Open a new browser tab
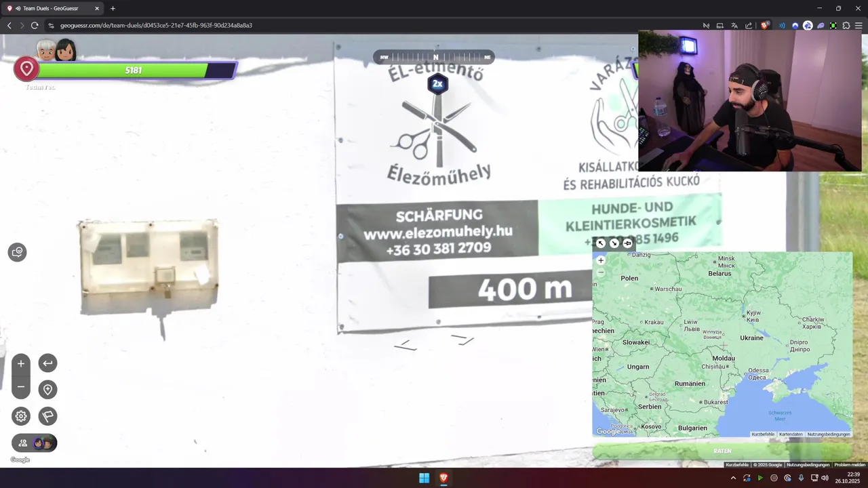This screenshot has height=488, width=868. (113, 9)
